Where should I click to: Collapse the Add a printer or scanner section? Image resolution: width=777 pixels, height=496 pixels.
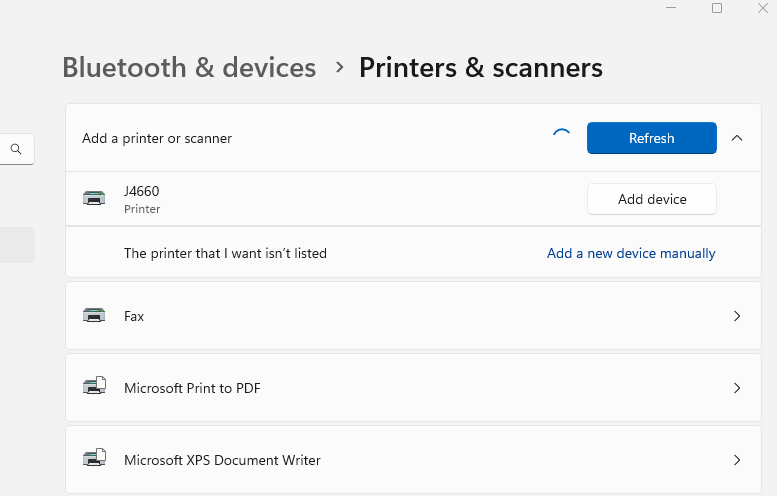[737, 138]
